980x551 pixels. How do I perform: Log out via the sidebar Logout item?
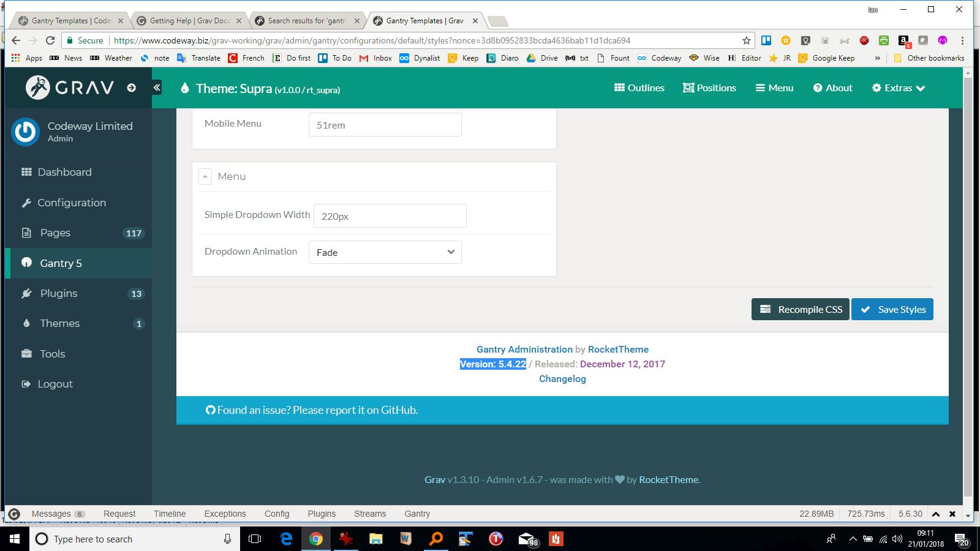[x=78, y=384]
